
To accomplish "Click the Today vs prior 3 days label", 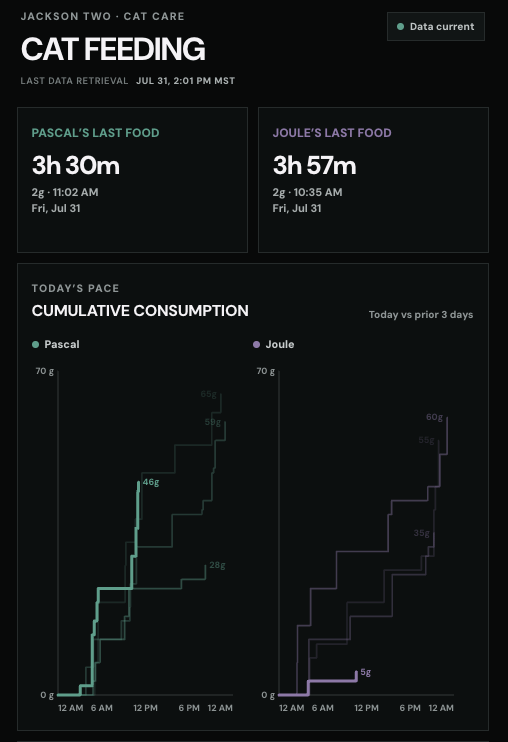I will coord(420,315).
